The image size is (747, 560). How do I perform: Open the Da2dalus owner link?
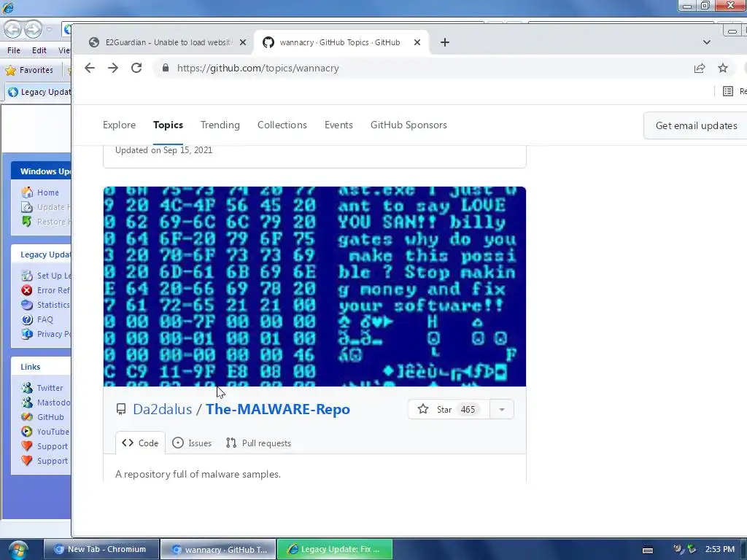pos(163,409)
